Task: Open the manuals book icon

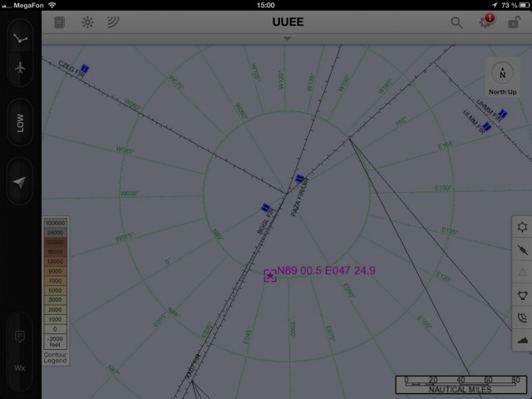Action: [60, 22]
